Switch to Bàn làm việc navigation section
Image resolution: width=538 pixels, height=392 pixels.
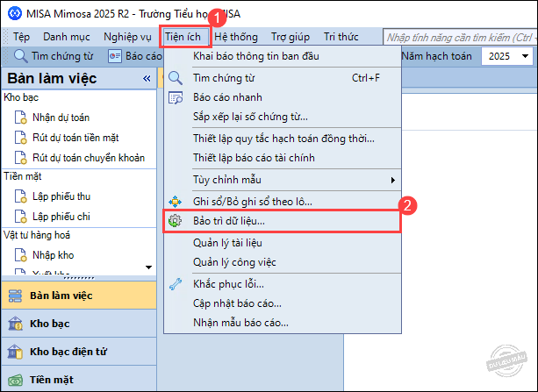click(x=79, y=296)
